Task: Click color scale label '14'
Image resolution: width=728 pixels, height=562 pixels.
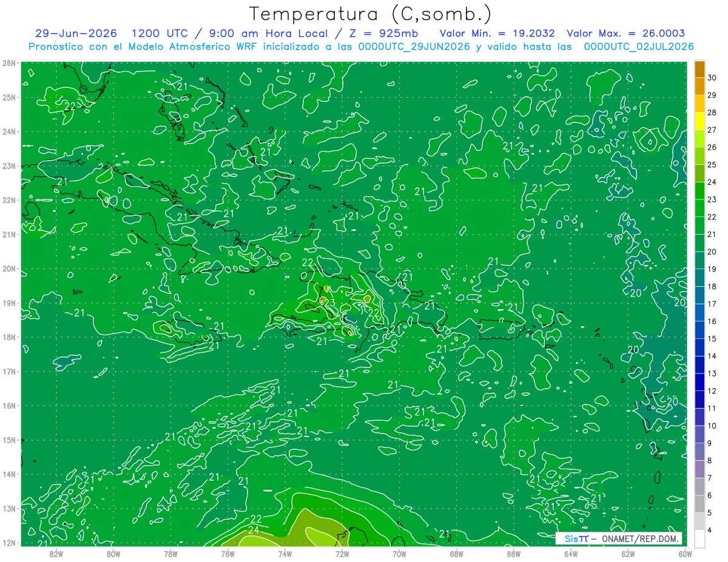Action: (x=712, y=356)
